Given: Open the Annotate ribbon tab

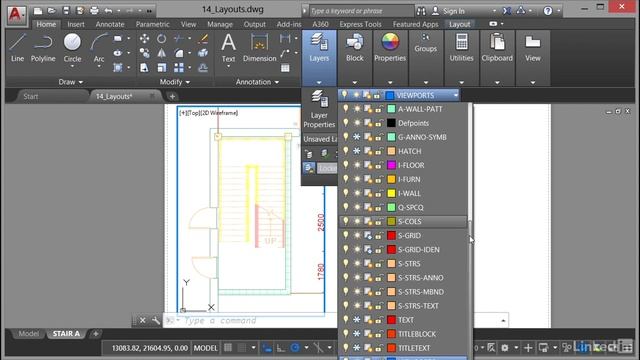Looking at the screenshot, I should pyautogui.click(x=110, y=24).
